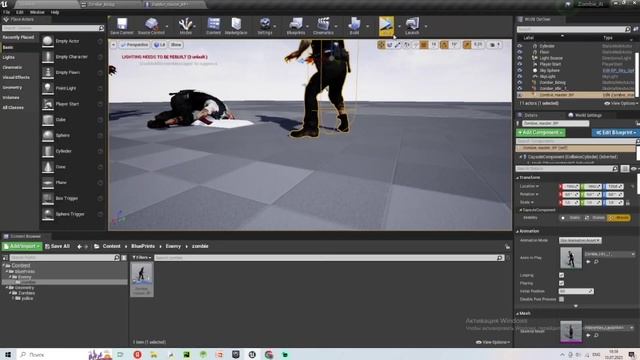640x360 pixels.
Task: Open Content Browser Filters dropdown
Action: (142, 258)
